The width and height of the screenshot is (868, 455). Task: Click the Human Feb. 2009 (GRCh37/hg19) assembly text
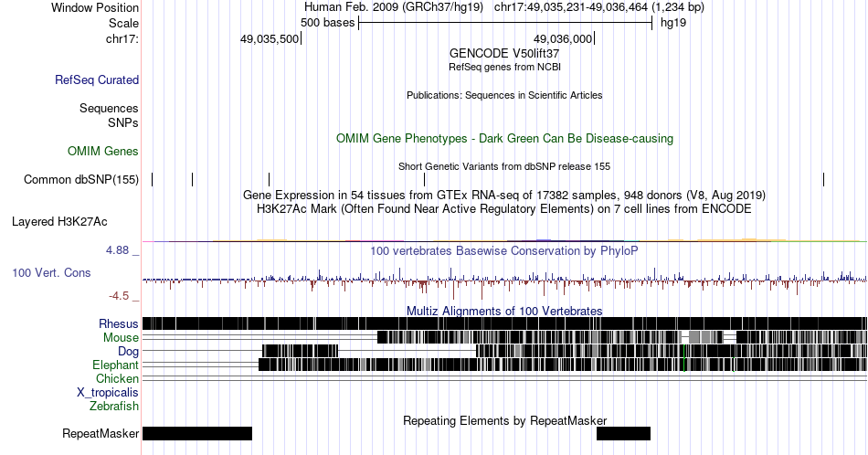[x=394, y=7]
